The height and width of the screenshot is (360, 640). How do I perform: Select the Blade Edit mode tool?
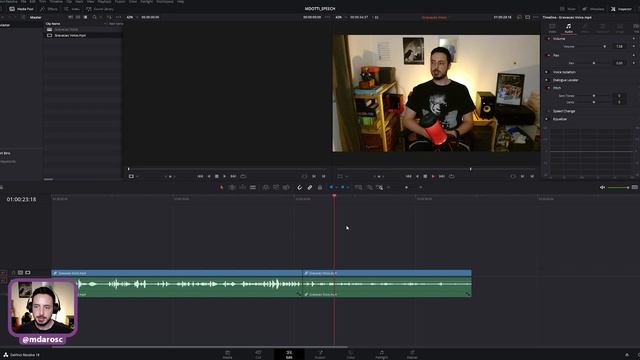point(253,187)
